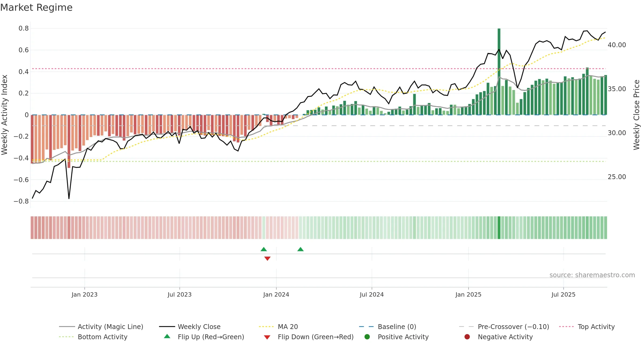
Task: Click the dark red circle icon for Negative Activity
Action: pos(467,337)
